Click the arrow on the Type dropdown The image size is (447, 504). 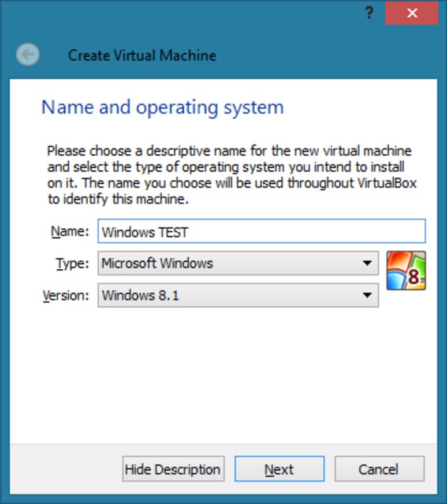click(367, 264)
